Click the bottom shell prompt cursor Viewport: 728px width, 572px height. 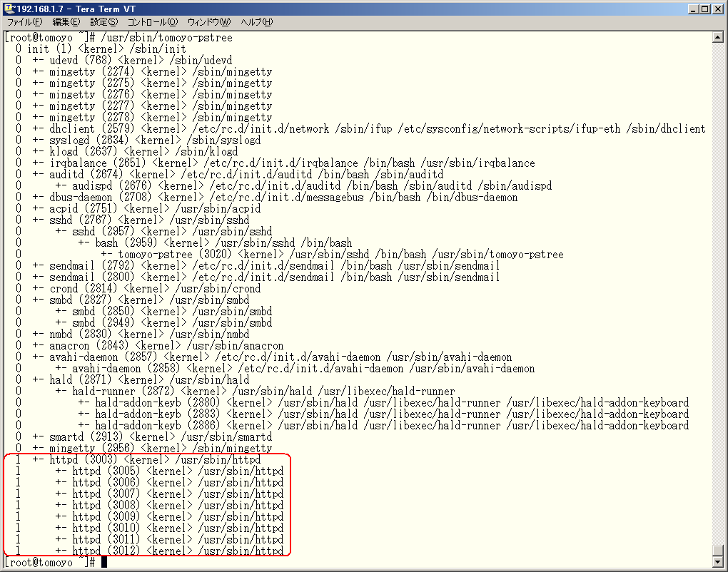point(104,562)
